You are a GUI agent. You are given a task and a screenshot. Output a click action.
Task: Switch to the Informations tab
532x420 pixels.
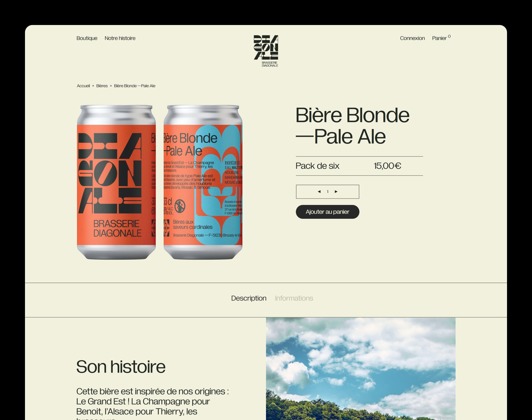pyautogui.click(x=294, y=298)
